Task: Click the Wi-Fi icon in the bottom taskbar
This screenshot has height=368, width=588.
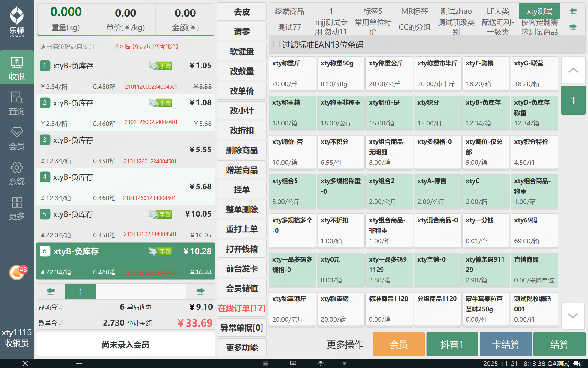Action: coord(320,363)
